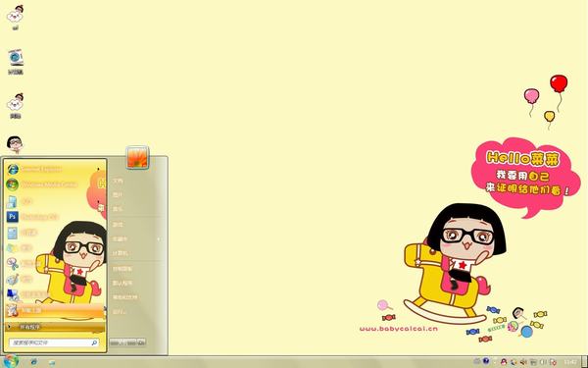Open Internet Explorer from the Start menu

coord(53,170)
